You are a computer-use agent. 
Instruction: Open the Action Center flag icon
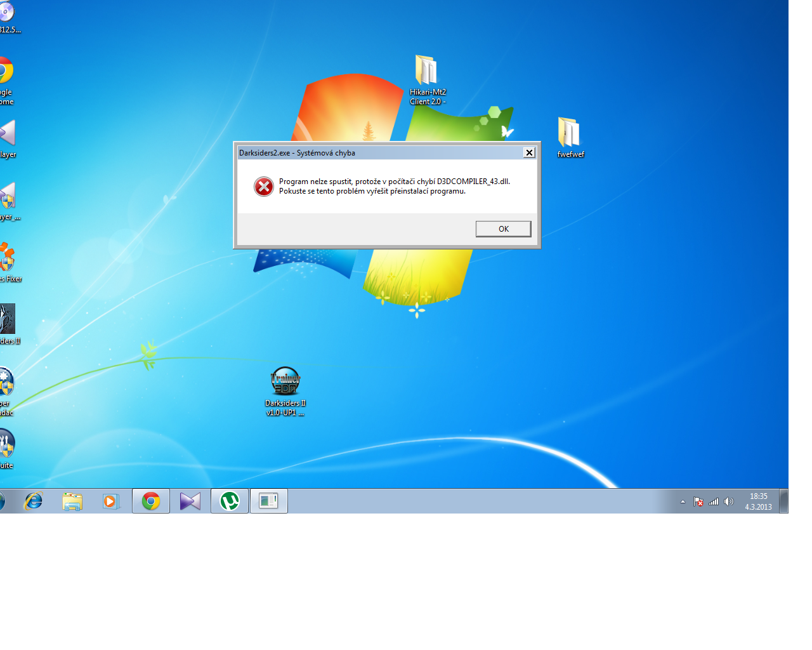pyautogui.click(x=698, y=501)
